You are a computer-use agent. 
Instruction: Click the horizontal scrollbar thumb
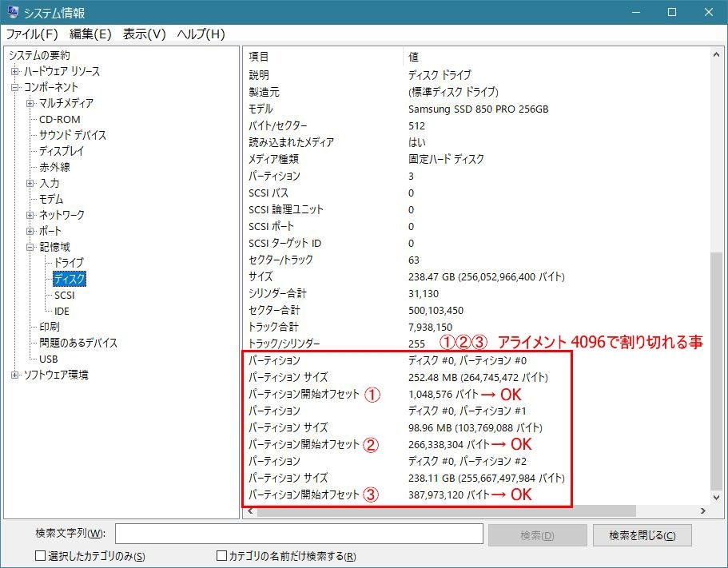point(446,511)
